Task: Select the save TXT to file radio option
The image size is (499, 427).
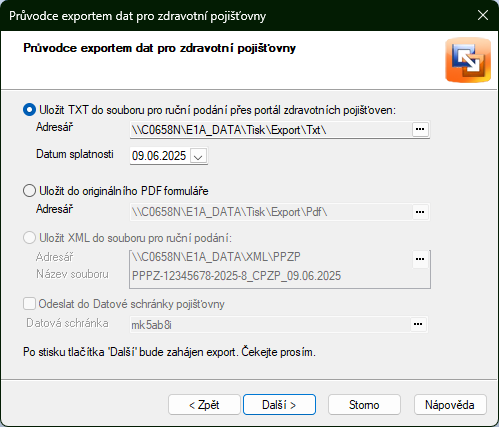Action: pyautogui.click(x=29, y=110)
